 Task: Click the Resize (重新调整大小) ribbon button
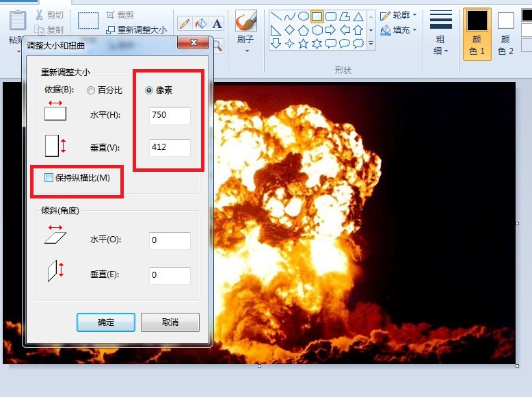[x=136, y=30]
